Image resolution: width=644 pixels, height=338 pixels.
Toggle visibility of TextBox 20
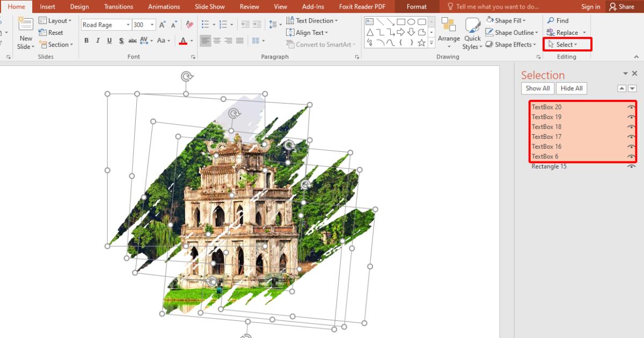(632, 107)
